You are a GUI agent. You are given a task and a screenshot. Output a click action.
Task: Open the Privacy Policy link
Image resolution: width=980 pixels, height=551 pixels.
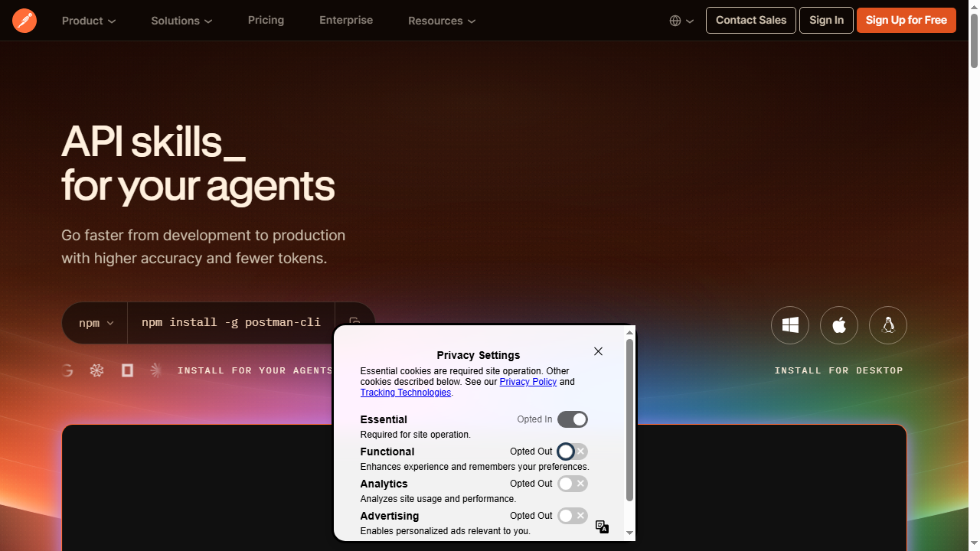528,382
